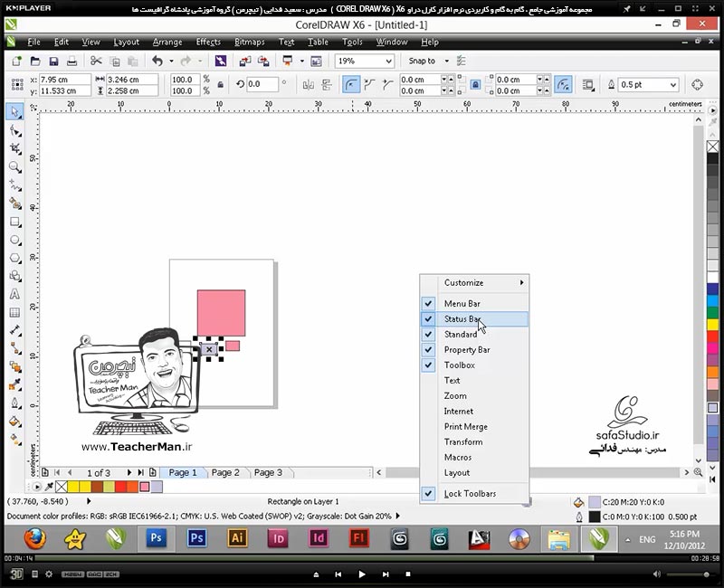Toggle the lock ratio padlock
The height and width of the screenshot is (588, 724).
click(221, 85)
